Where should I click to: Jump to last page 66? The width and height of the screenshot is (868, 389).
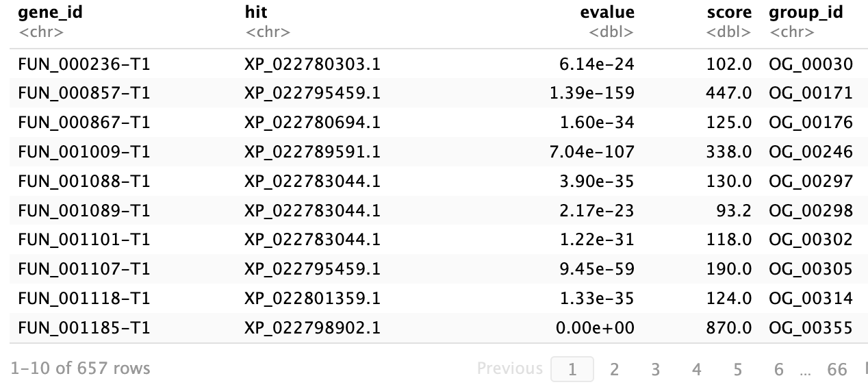click(x=837, y=369)
